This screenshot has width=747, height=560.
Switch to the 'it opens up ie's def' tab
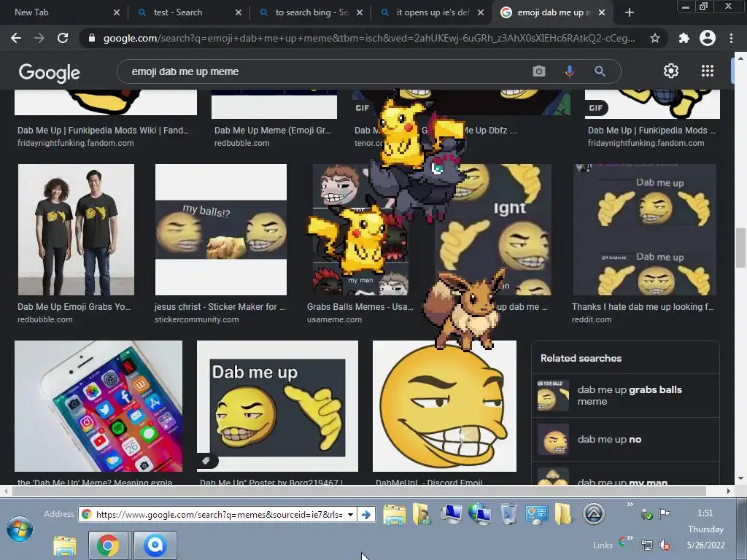[433, 12]
